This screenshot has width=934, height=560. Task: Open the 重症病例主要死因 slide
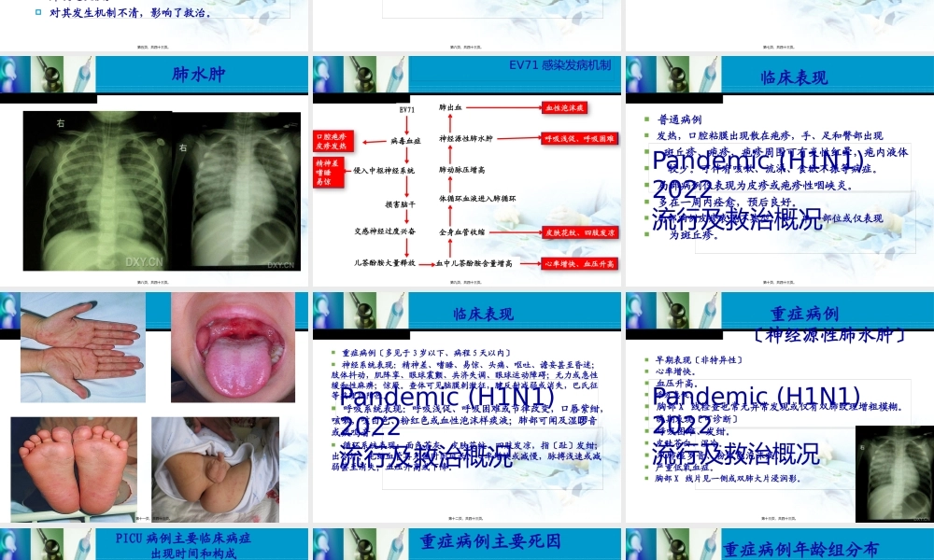[x=467, y=544]
